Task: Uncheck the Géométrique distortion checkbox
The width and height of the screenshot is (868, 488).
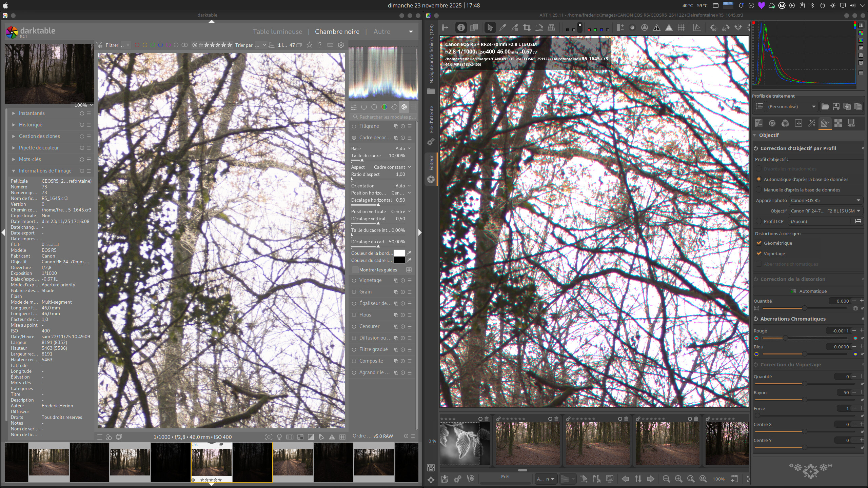Action: (x=759, y=243)
